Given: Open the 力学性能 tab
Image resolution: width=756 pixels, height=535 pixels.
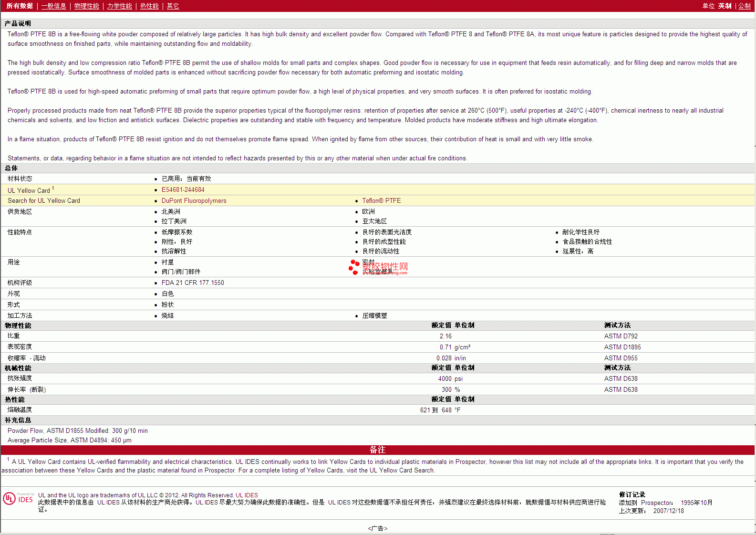Looking at the screenshot, I should click(x=119, y=6).
